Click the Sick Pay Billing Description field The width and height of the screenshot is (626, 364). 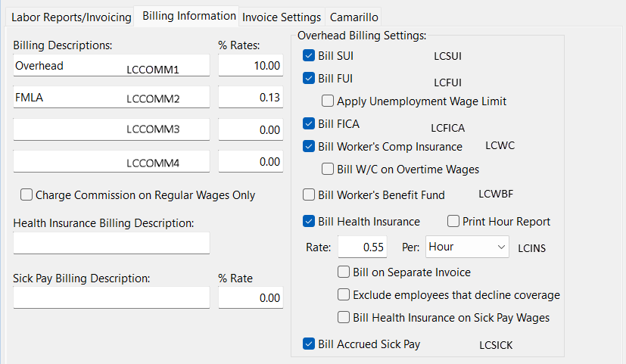coord(111,297)
